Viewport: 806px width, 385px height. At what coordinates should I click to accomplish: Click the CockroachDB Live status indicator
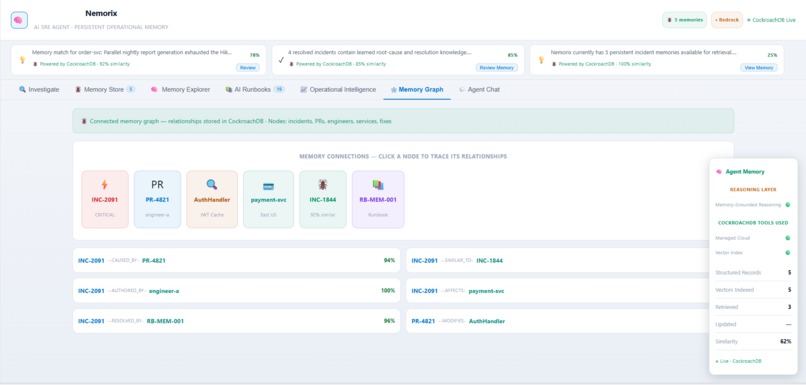(x=771, y=20)
